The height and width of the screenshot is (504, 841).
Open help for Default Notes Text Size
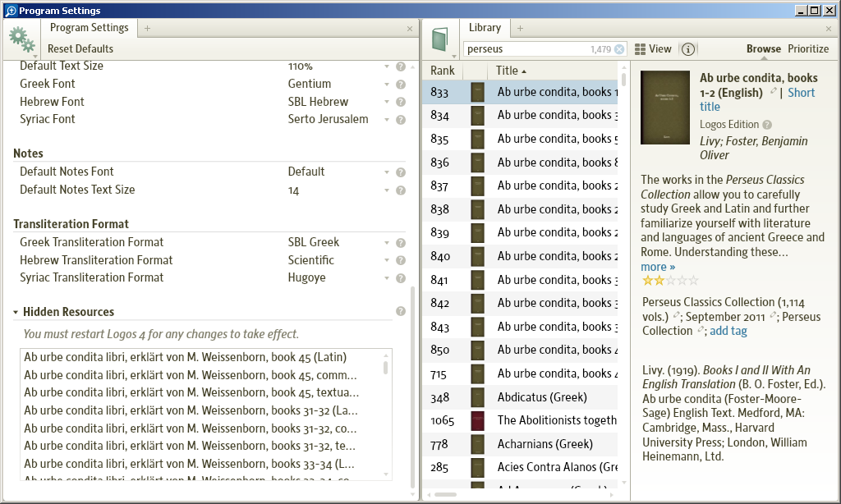(401, 190)
